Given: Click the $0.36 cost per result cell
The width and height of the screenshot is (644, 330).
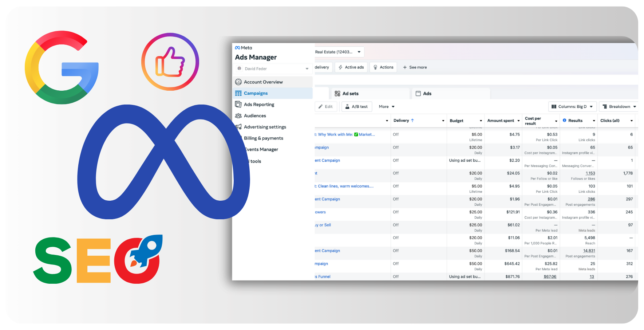Looking at the screenshot, I should [x=552, y=212].
